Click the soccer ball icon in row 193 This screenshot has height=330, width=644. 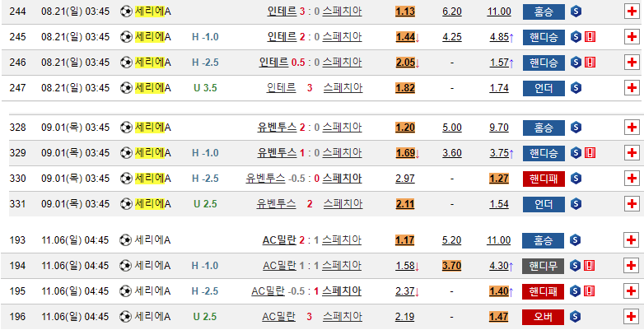click(x=125, y=240)
